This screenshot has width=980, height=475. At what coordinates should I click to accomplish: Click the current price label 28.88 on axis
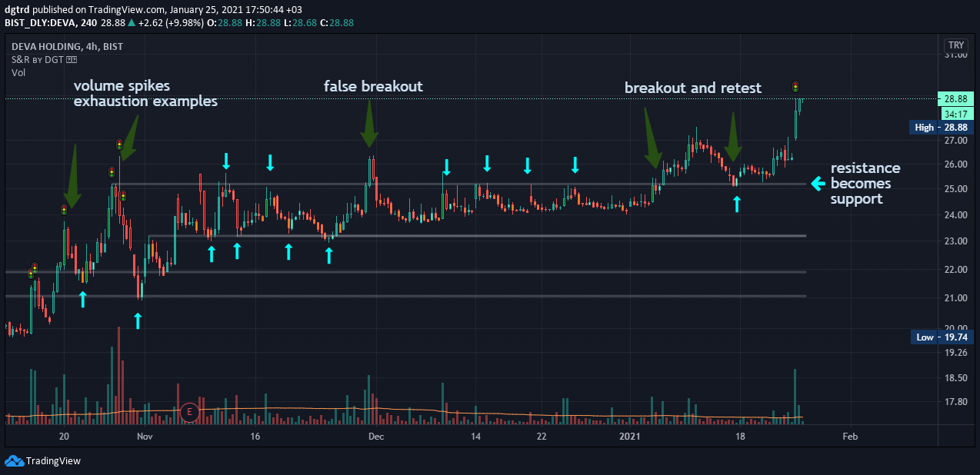click(x=955, y=99)
